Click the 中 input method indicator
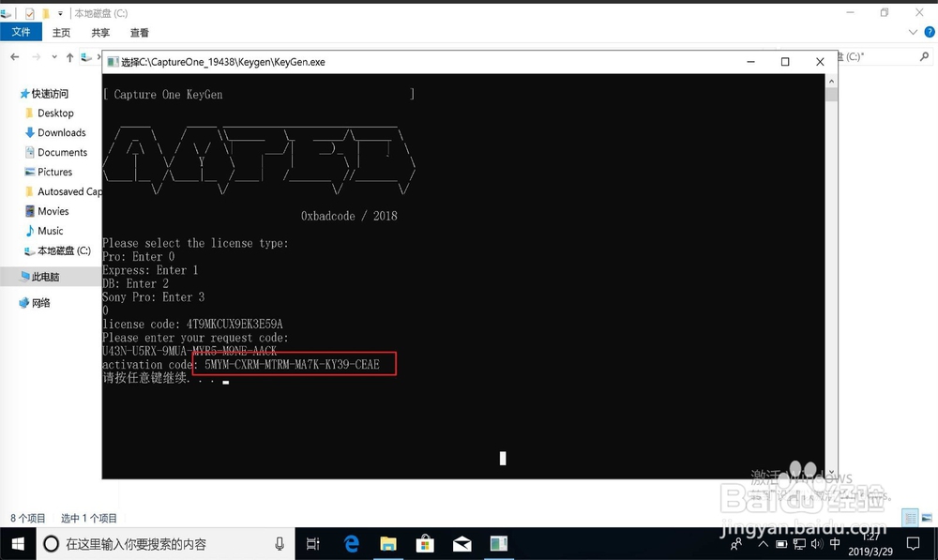 click(x=835, y=543)
